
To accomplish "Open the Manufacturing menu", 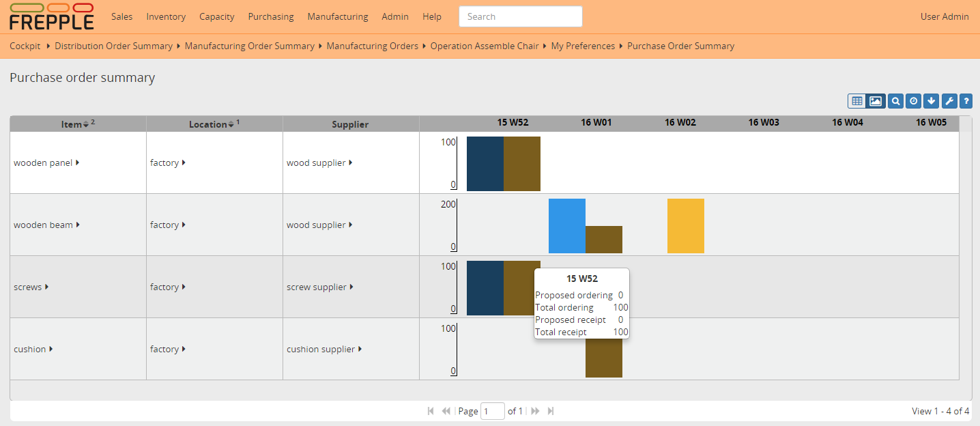I will (337, 16).
